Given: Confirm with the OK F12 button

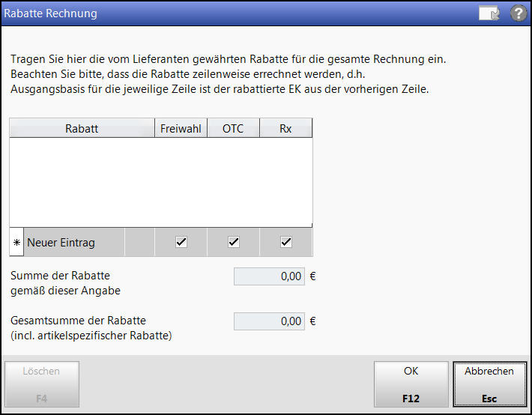Looking at the screenshot, I should tap(411, 384).
